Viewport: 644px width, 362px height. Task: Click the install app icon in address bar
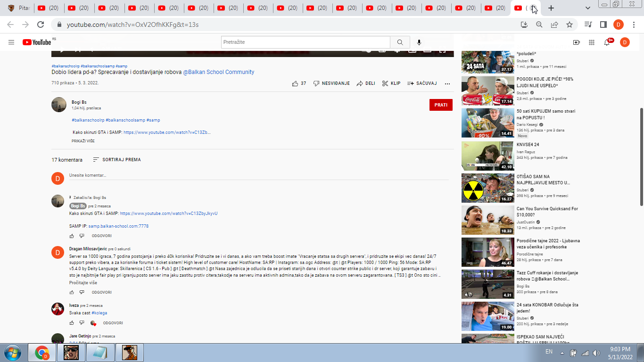pos(524,25)
